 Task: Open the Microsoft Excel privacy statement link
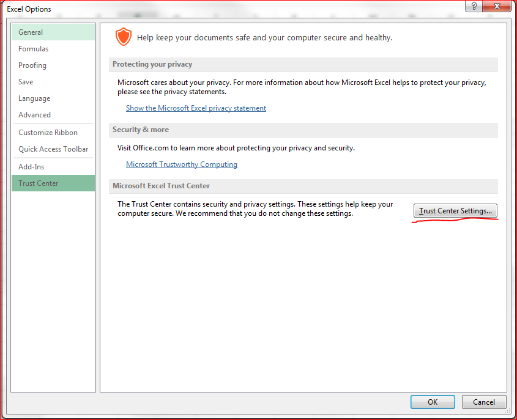[196, 108]
